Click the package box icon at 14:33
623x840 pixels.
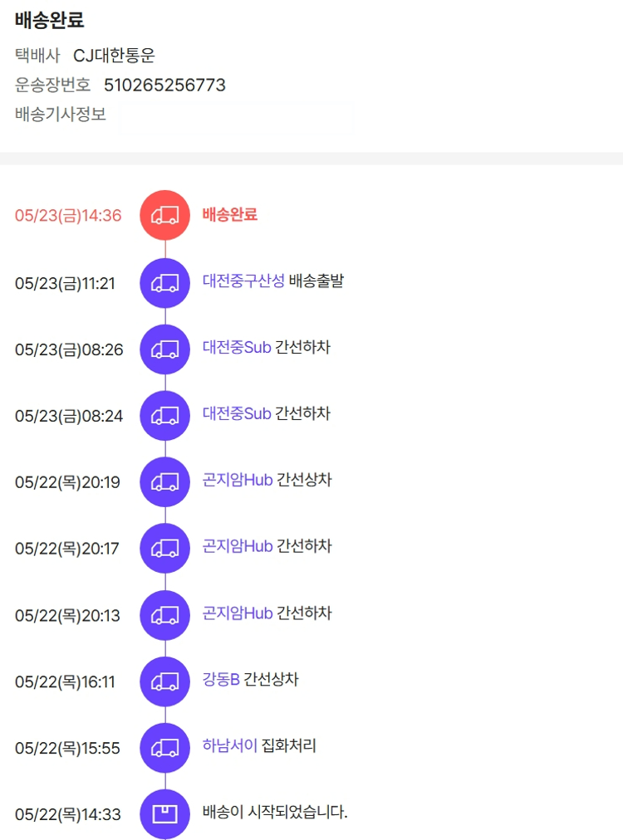[x=164, y=813]
